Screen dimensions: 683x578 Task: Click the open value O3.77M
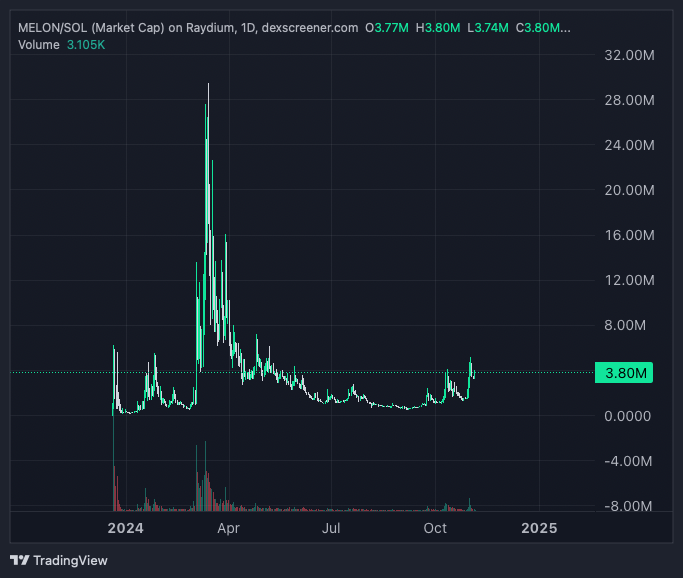pos(387,28)
